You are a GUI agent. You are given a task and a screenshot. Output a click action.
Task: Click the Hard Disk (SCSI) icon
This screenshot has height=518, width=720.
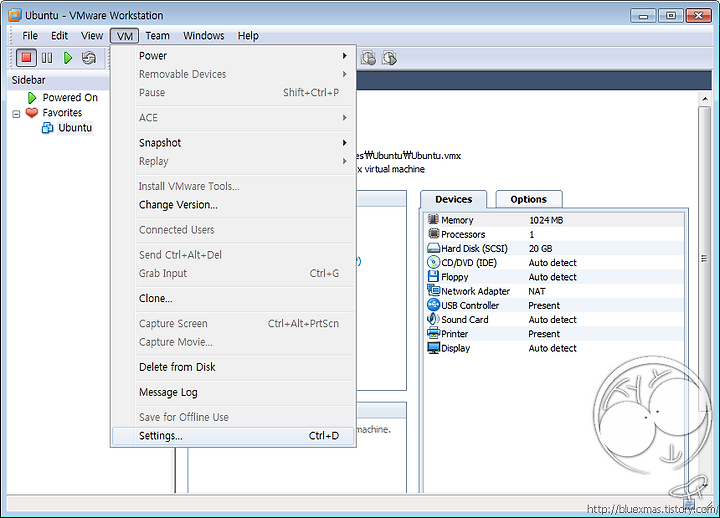pos(433,248)
